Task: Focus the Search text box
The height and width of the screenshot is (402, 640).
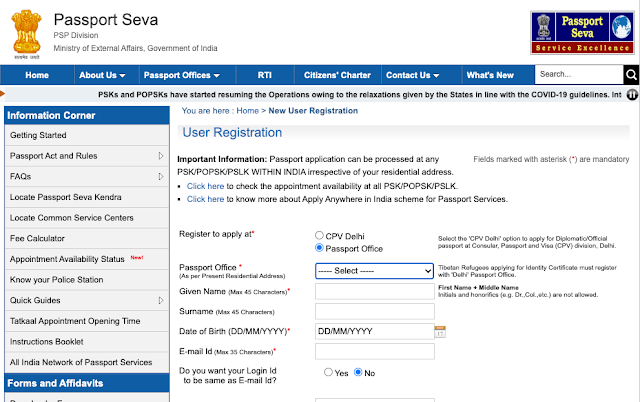Action: pos(578,75)
